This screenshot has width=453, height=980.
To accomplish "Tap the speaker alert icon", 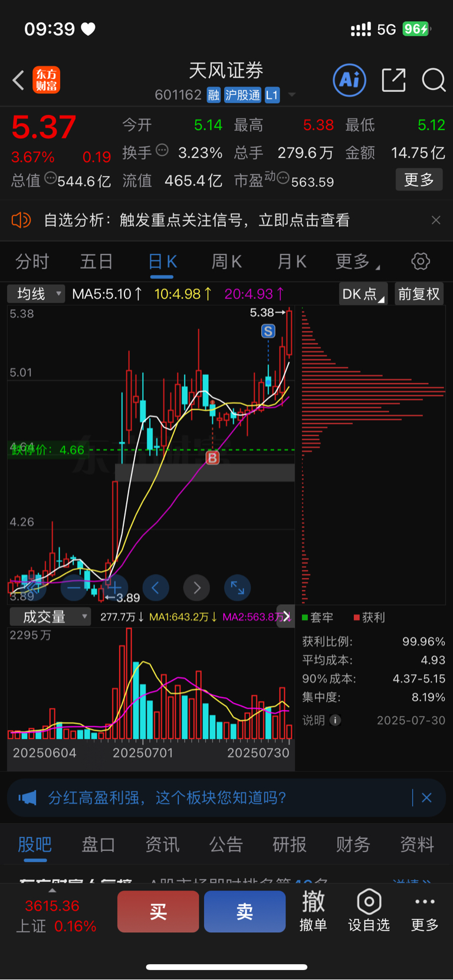I will pyautogui.click(x=21, y=220).
